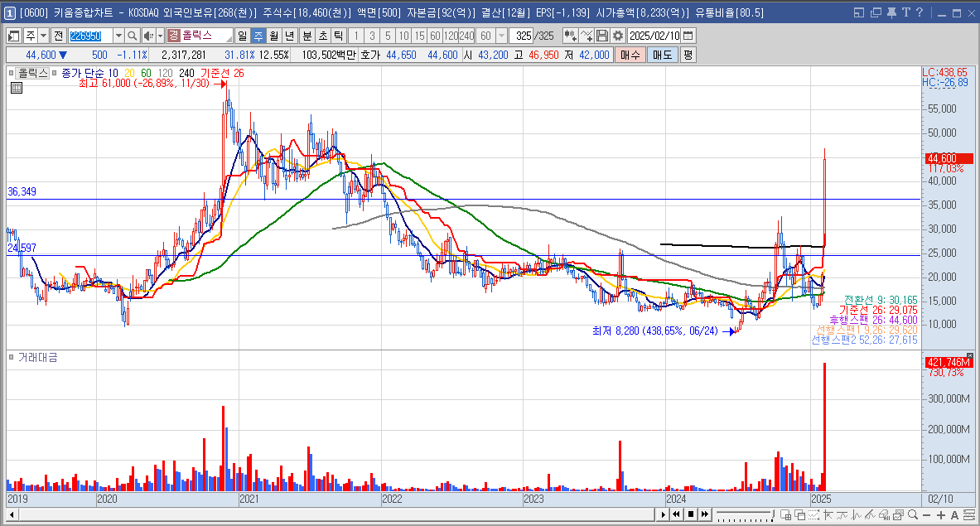Open the speaker options dropdown arrow
980x526 pixels.
(160, 36)
